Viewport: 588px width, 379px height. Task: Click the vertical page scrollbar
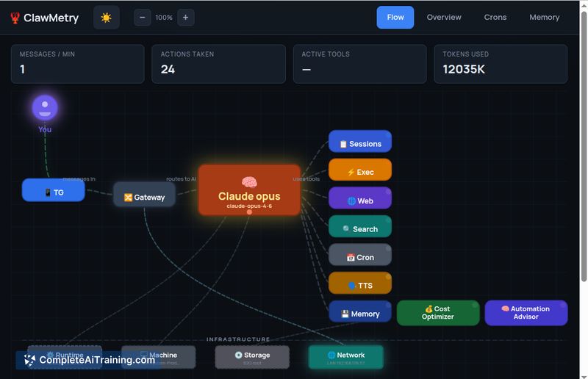click(x=584, y=147)
